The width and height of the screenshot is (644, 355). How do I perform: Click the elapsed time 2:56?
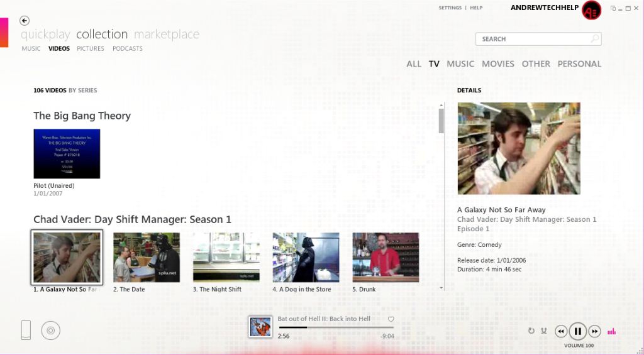click(284, 336)
